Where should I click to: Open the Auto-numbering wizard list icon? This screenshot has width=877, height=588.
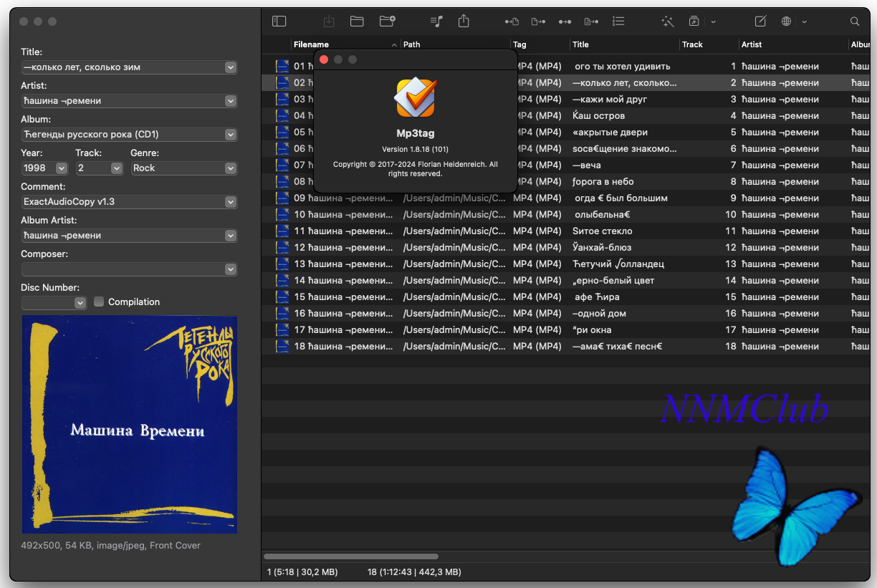coord(619,21)
